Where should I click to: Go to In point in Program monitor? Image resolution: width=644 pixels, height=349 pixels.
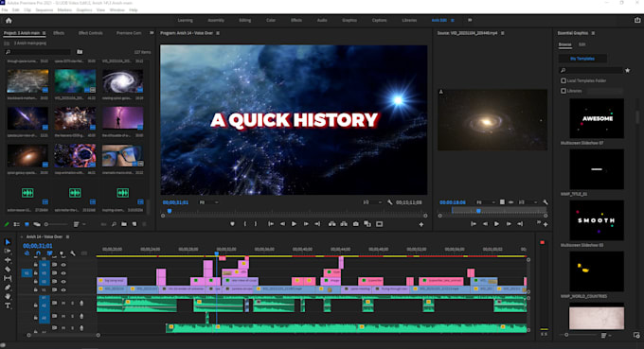[x=271, y=224]
